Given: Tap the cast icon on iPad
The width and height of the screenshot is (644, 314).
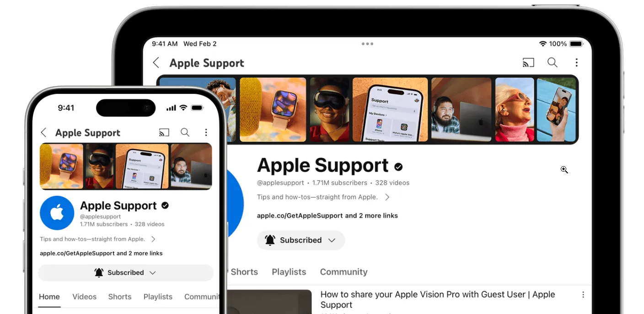Looking at the screenshot, I should 528,63.
